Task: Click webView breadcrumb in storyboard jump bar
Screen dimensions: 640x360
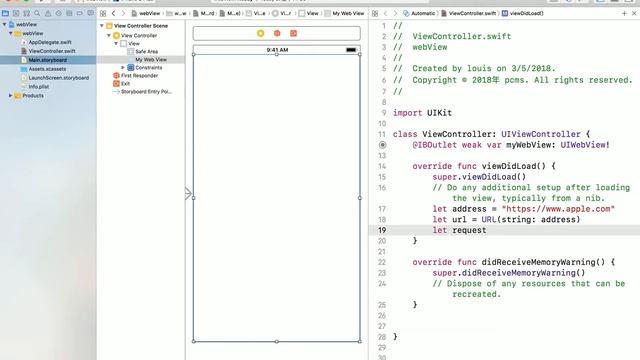Action: click(146, 13)
